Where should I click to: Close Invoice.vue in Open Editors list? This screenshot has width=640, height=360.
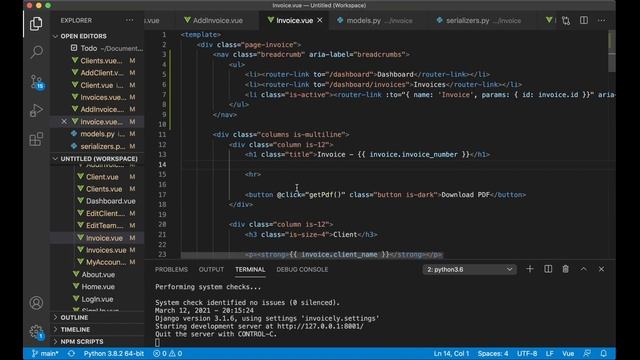(64, 122)
